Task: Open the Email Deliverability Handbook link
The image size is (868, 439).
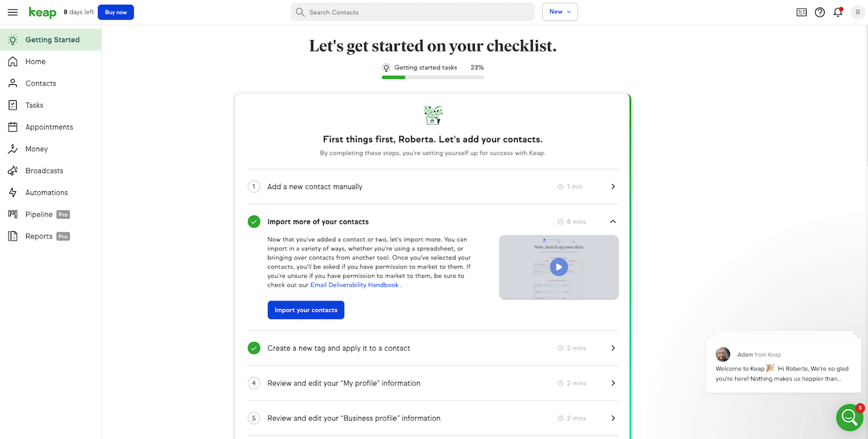Action: click(x=355, y=285)
